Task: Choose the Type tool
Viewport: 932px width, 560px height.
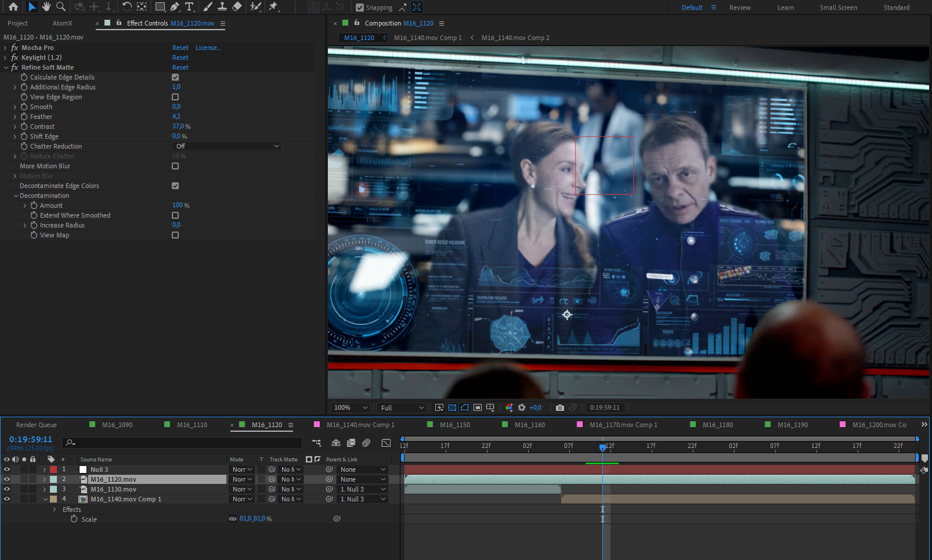Action: [x=189, y=7]
